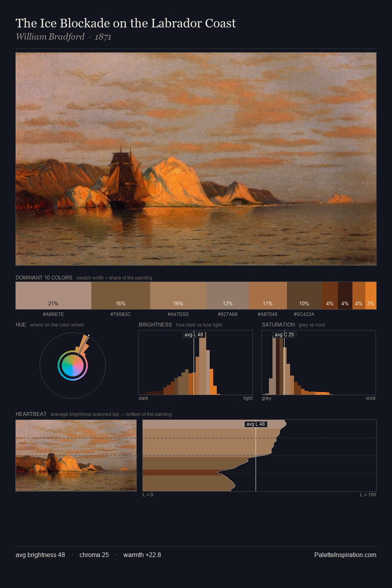Click the 21% color swatch #AB8E7E

53,296
